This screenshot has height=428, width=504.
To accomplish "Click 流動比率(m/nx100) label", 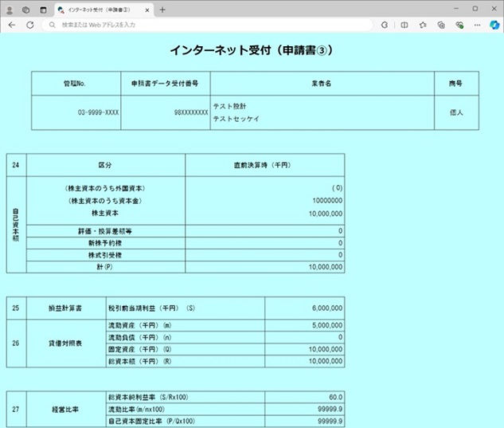I will [x=136, y=410].
